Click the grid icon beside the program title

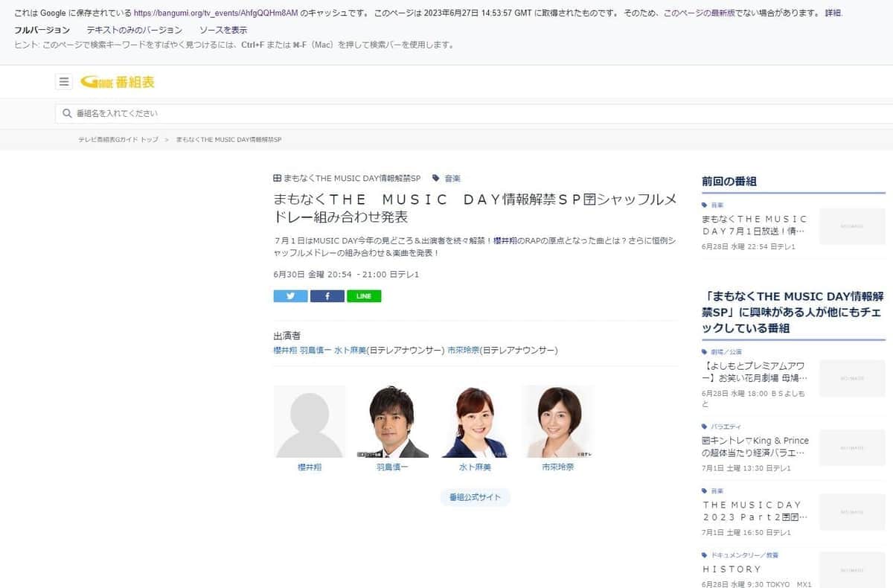point(276,178)
